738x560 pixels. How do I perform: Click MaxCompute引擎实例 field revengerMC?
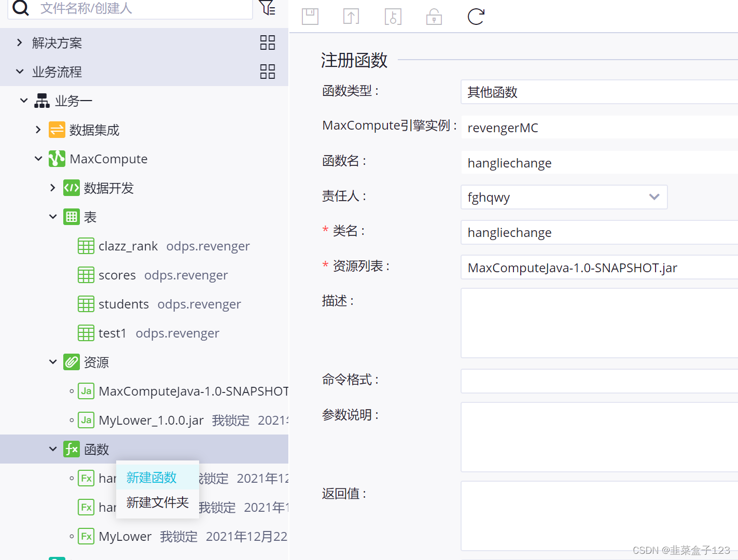coord(599,127)
